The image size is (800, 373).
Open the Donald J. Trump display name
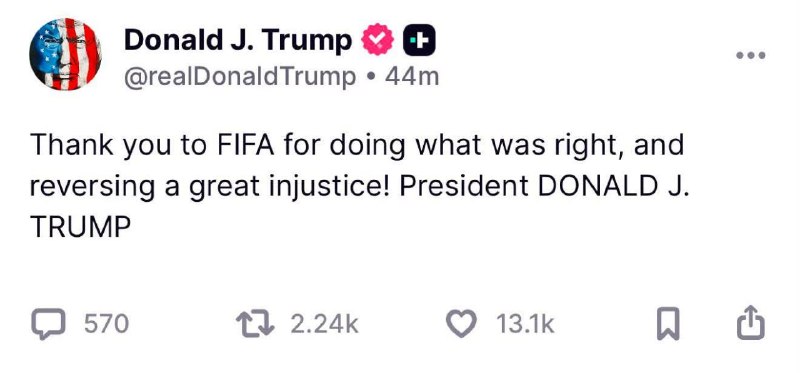click(238, 40)
